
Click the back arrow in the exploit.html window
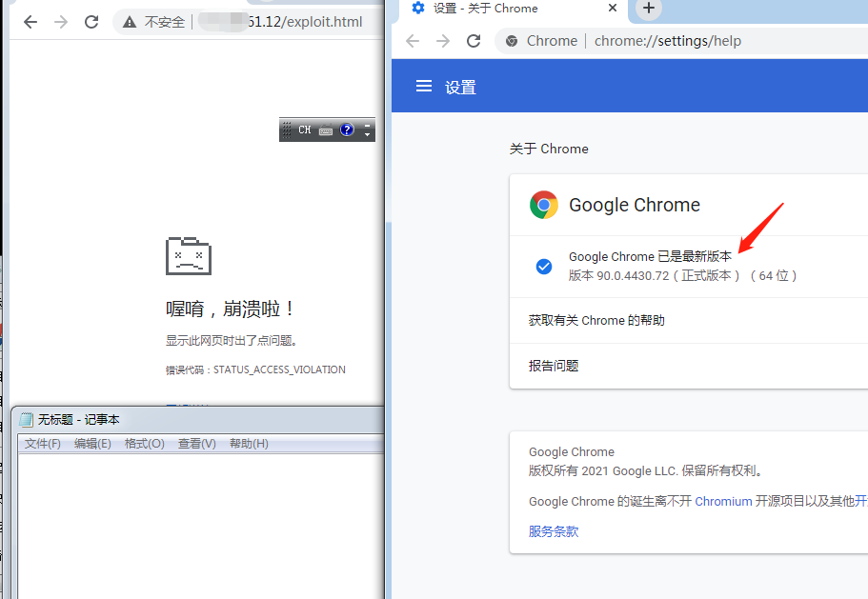(x=30, y=22)
